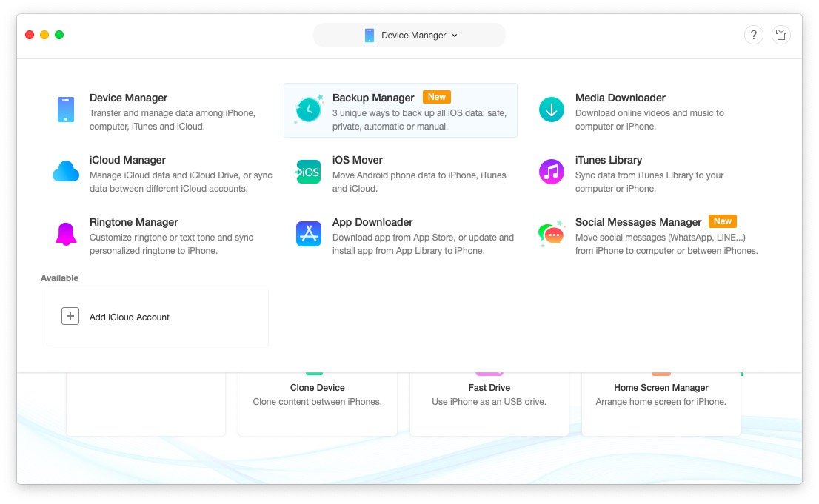This screenshot has width=819, height=504.
Task: Close the window with the red button
Action: [30, 35]
